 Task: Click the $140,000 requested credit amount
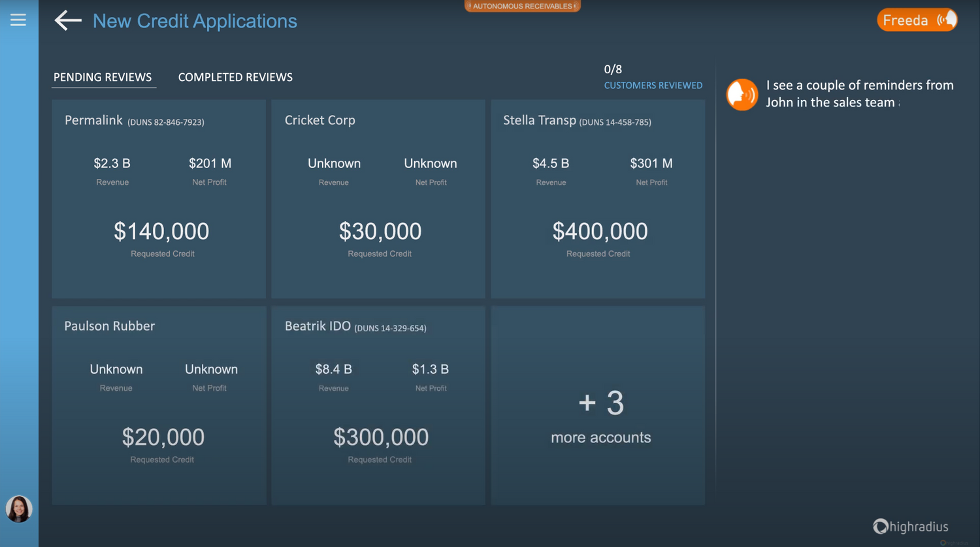161,231
